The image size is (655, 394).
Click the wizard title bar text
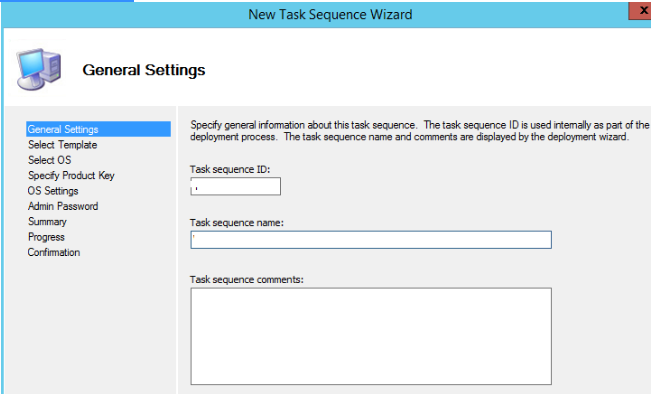click(330, 15)
